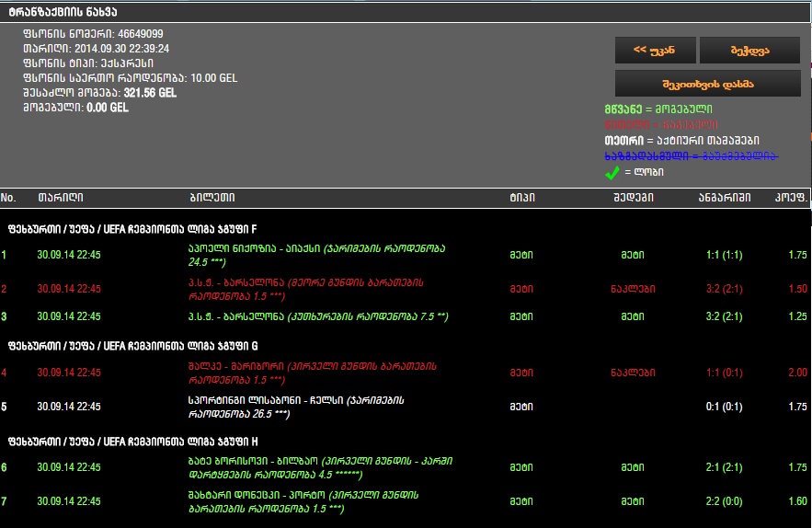
Task: Click the 'ანგარიში' score column header
Action: tap(724, 198)
